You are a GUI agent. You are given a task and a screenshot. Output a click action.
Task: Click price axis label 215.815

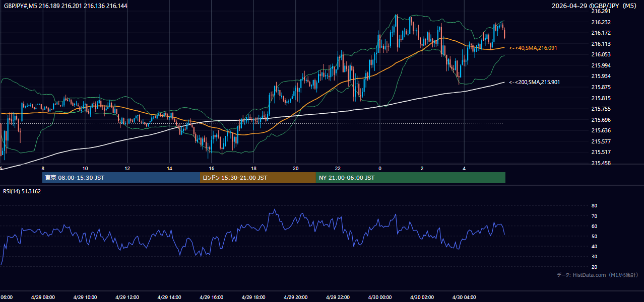coord(601,98)
